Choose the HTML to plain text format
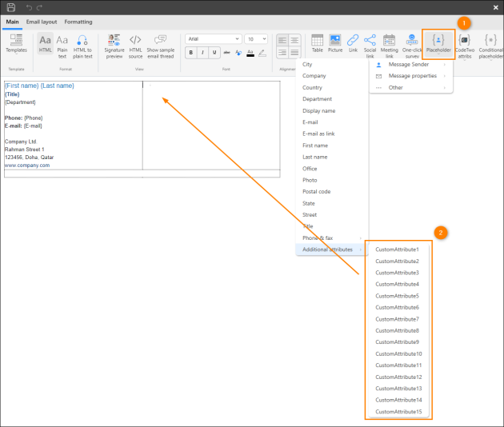Screen dimensions: 504x427 82,46
